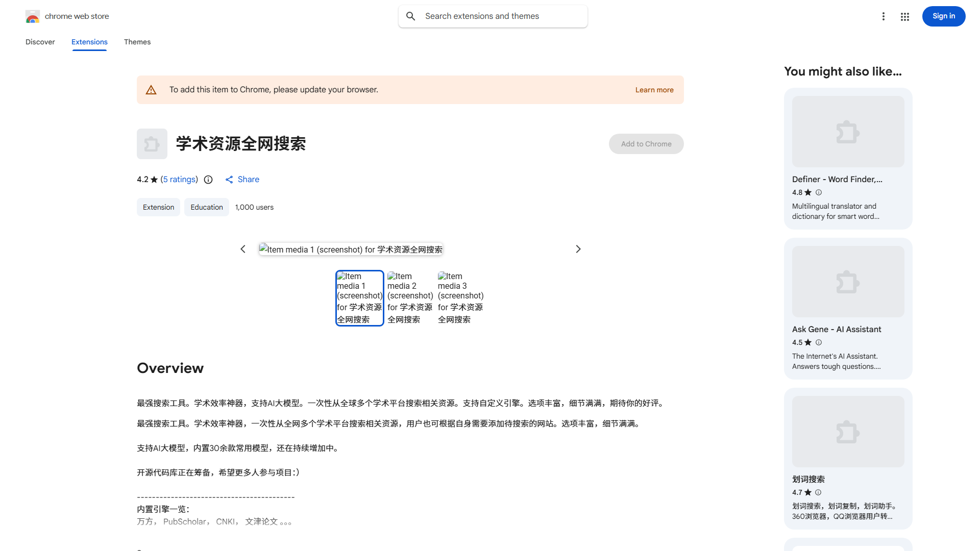Click the search magnifier icon
This screenshot has height=551, width=980.
click(411, 16)
